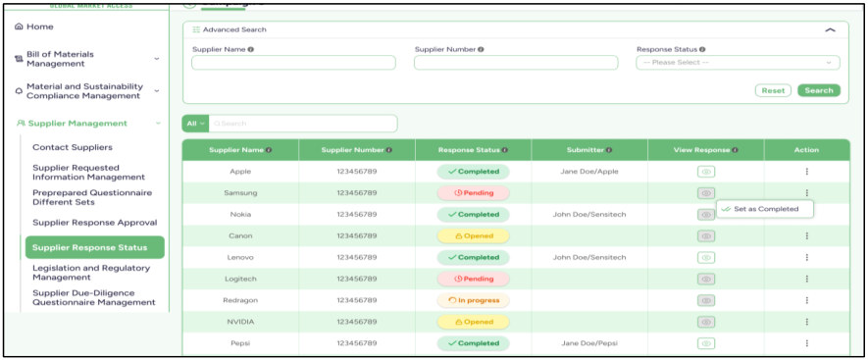Click Completed status badge for Apple
The width and height of the screenshot is (868, 360).
tap(474, 172)
